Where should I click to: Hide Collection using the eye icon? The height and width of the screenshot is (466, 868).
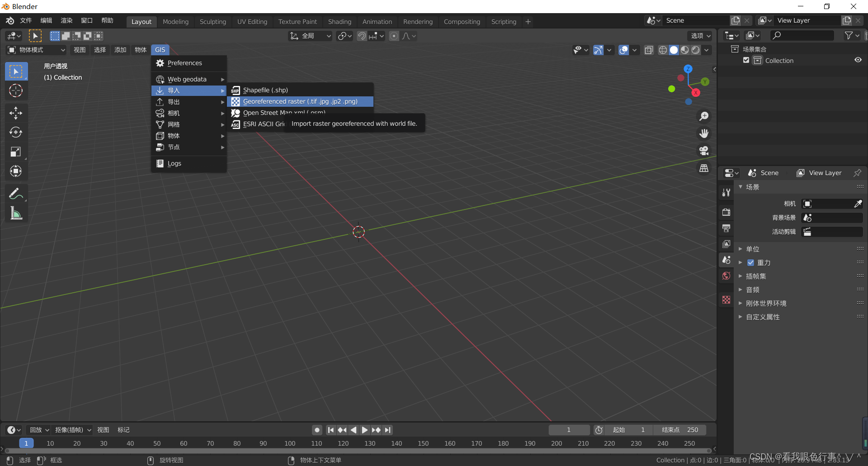(858, 60)
